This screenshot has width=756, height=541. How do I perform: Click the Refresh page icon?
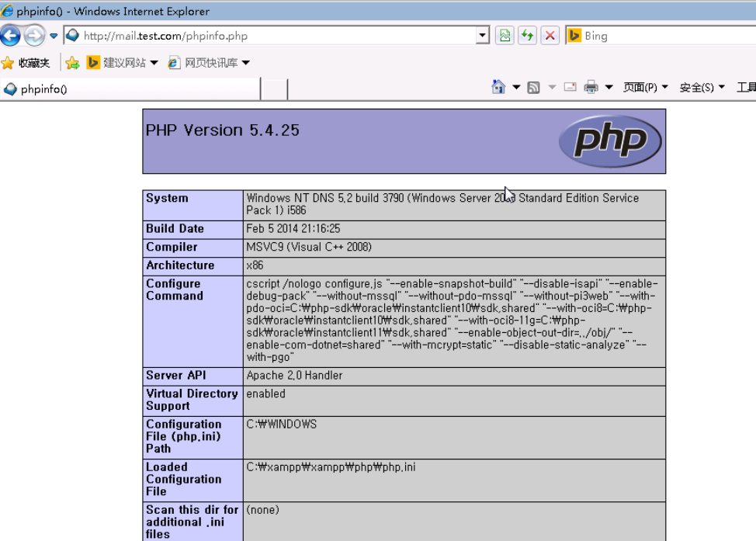point(528,36)
